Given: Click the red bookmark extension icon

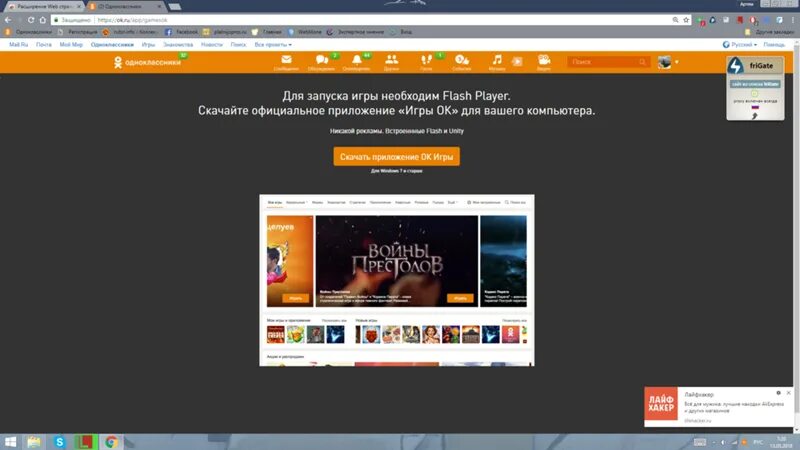Looking at the screenshot, I should pyautogui.click(x=740, y=20).
